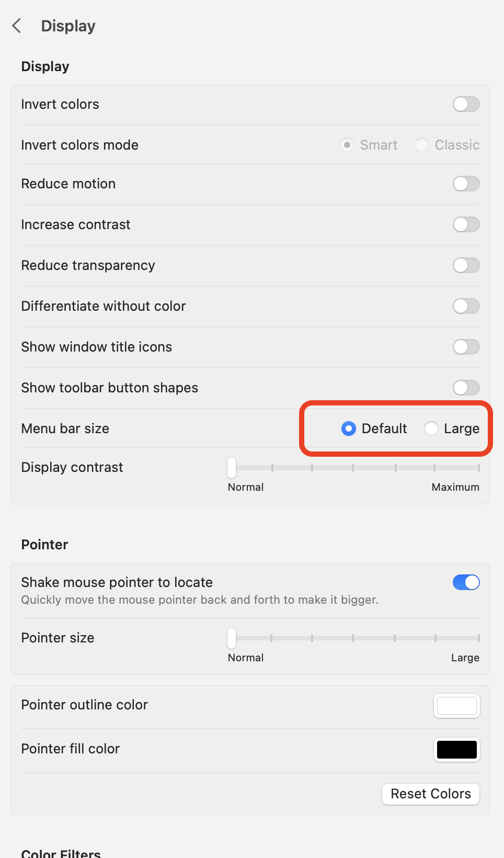Viewport: 504px width, 858px height.
Task: Enable Show toolbar button shapes
Action: 465,388
